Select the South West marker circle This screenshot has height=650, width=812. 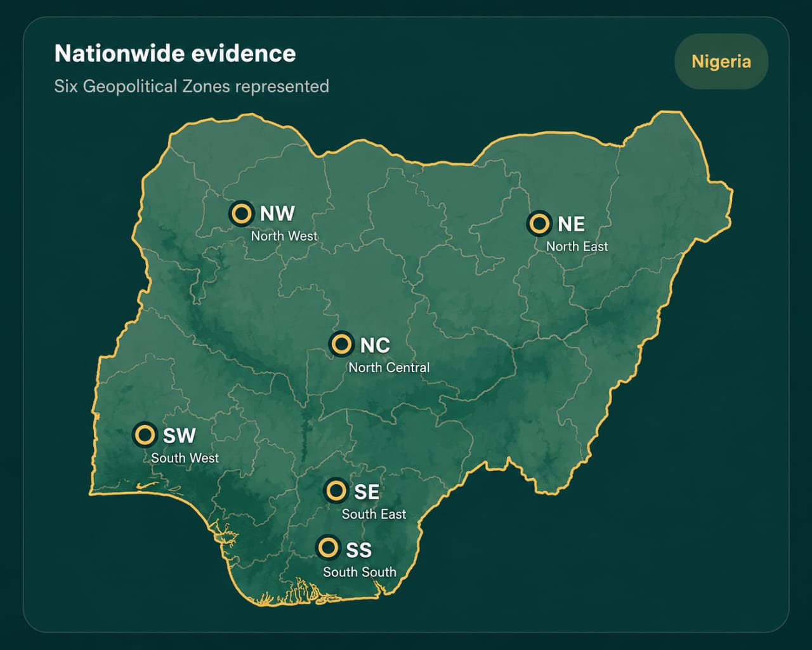[145, 435]
